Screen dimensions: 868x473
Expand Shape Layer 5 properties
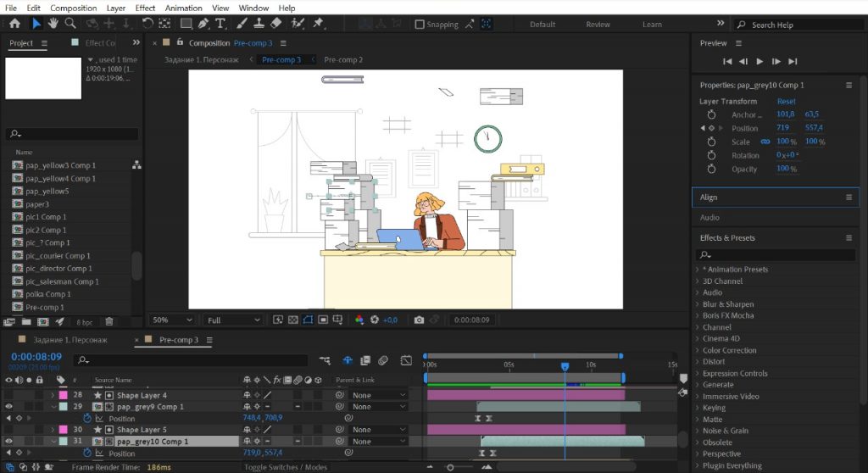[x=53, y=430]
